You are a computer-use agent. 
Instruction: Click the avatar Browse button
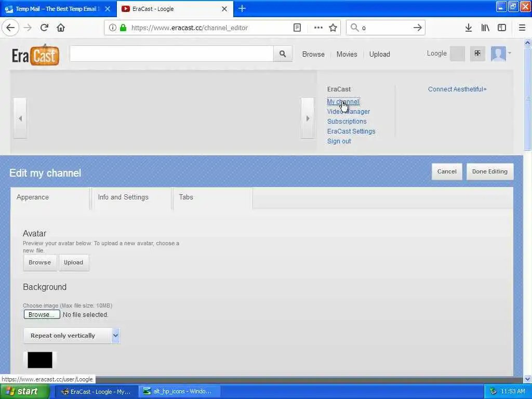pyautogui.click(x=40, y=262)
